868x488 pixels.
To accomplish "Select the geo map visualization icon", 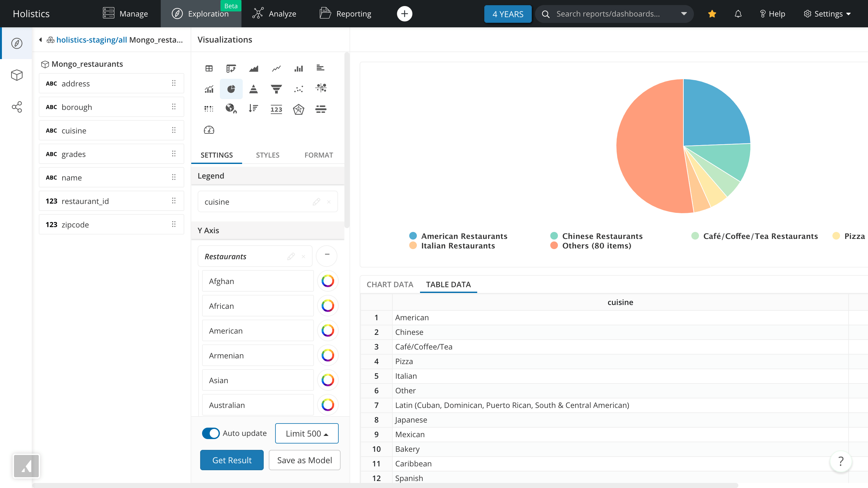I will [x=231, y=109].
